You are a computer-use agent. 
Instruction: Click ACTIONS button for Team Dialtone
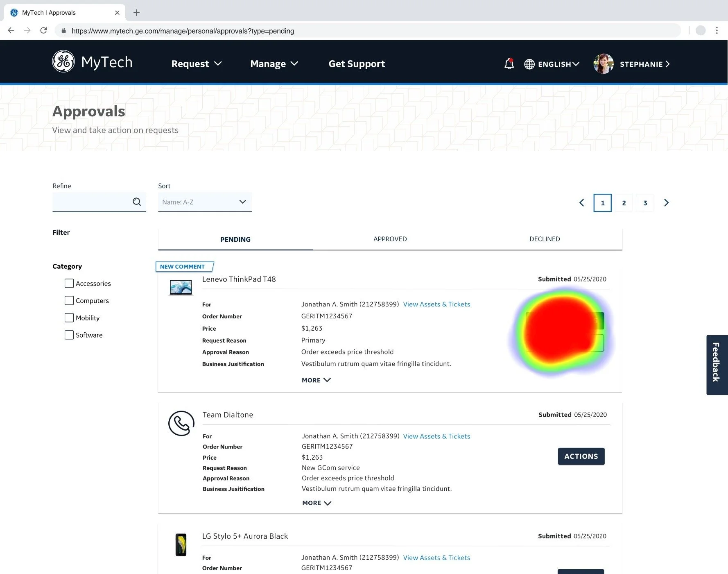581,456
